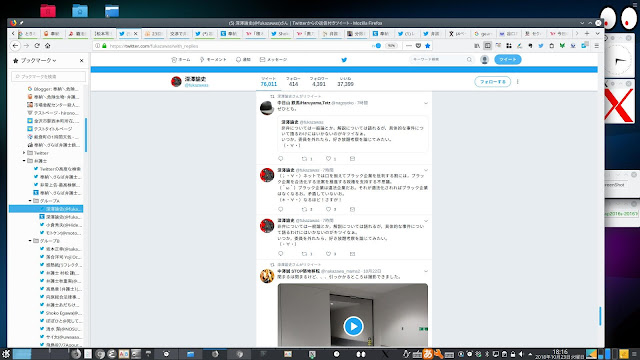Click the blue ツイート compose button
Viewport: 640px width, 360px height.
[x=508, y=60]
